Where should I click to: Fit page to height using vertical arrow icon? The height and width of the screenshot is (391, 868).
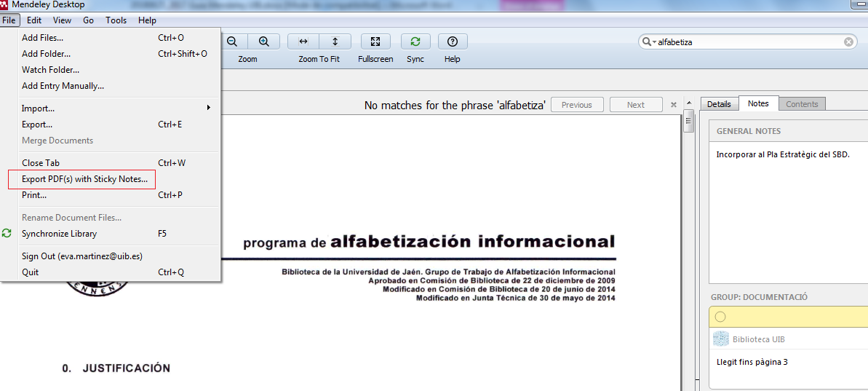point(335,42)
